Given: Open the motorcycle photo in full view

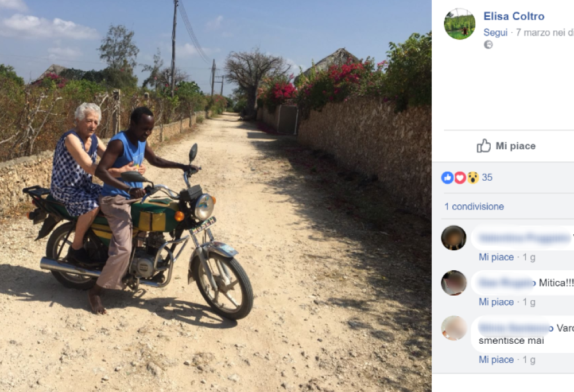Looking at the screenshot, I should 215,195.
